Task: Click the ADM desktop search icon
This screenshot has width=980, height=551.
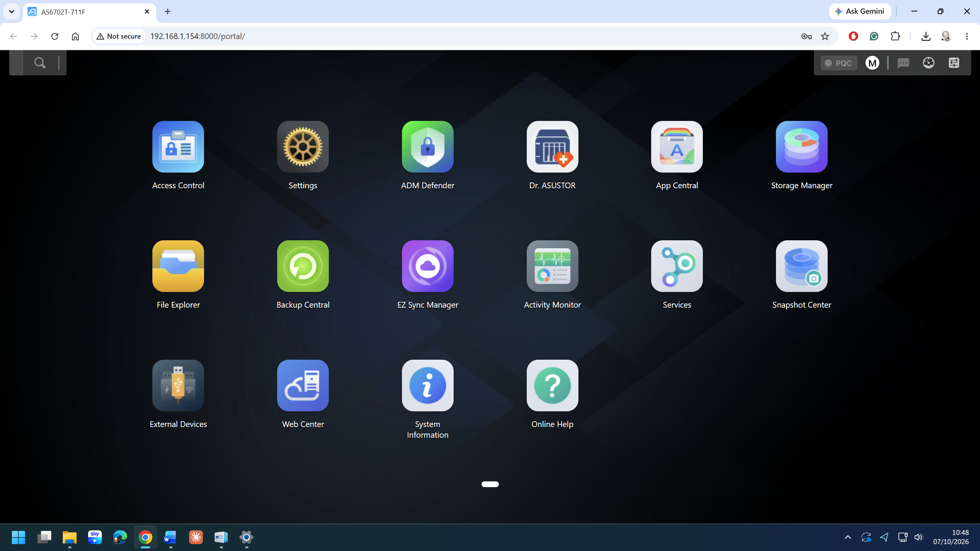Action: [x=40, y=63]
